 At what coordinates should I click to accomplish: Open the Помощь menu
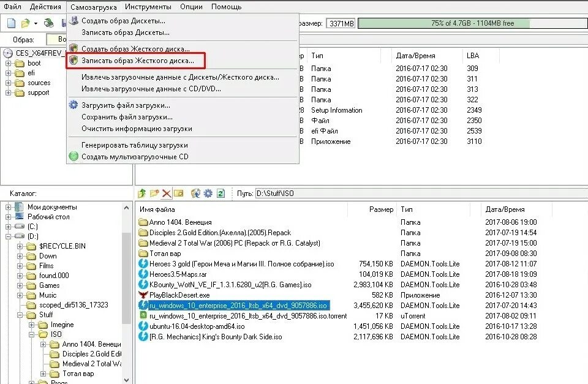point(226,7)
